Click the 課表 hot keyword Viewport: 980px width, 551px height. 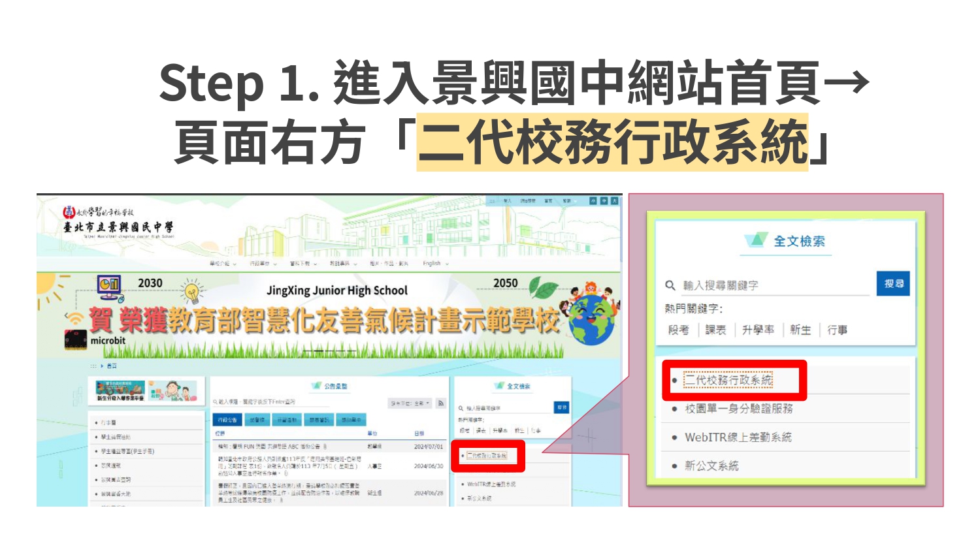pos(715,330)
